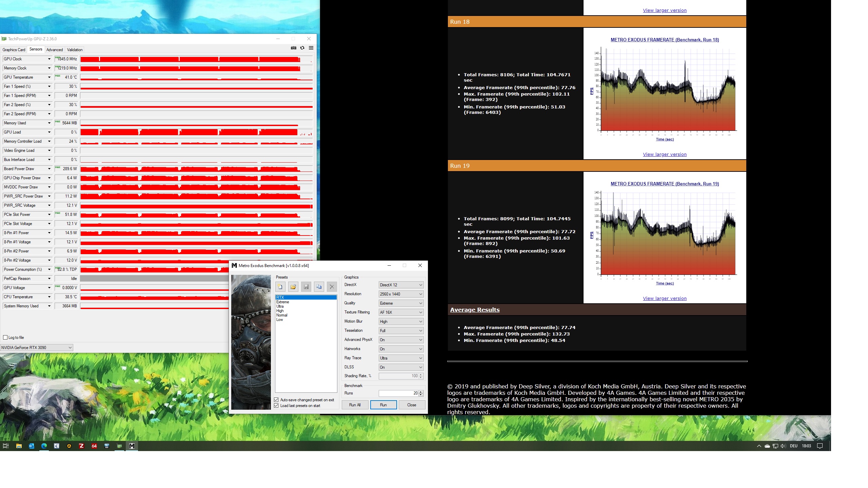
Task: Uncheck Auto-save changed preset on exit
Action: [276, 400]
